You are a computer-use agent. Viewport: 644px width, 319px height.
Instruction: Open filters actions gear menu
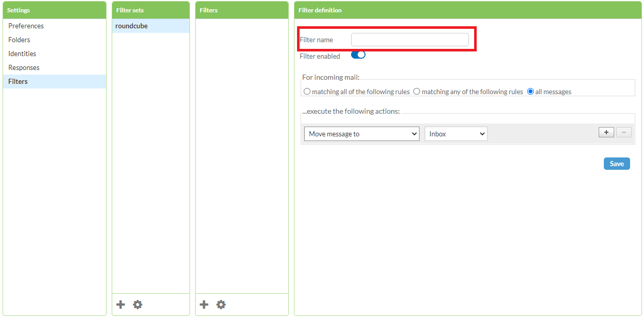(221, 305)
